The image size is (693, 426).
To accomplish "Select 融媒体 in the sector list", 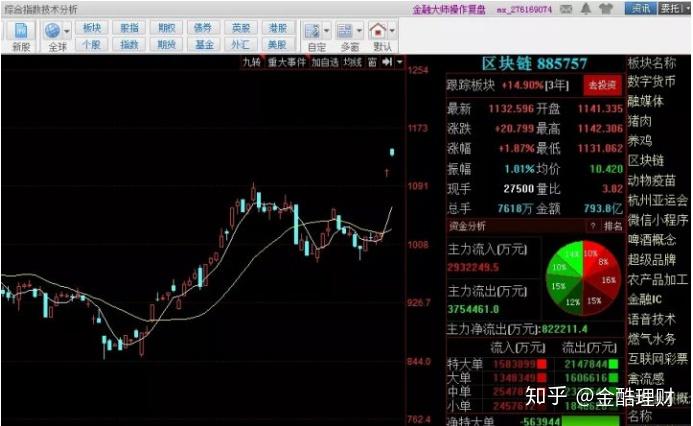I will pyautogui.click(x=646, y=101).
